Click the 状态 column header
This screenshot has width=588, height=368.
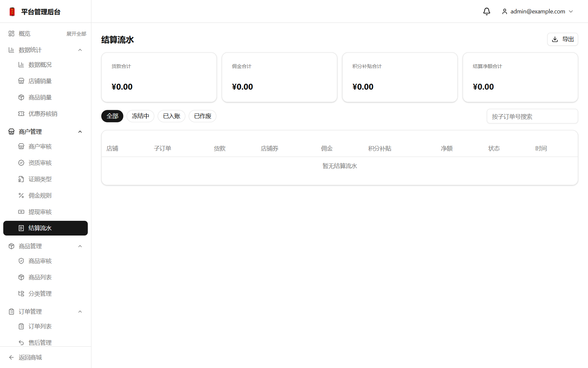tap(494, 149)
